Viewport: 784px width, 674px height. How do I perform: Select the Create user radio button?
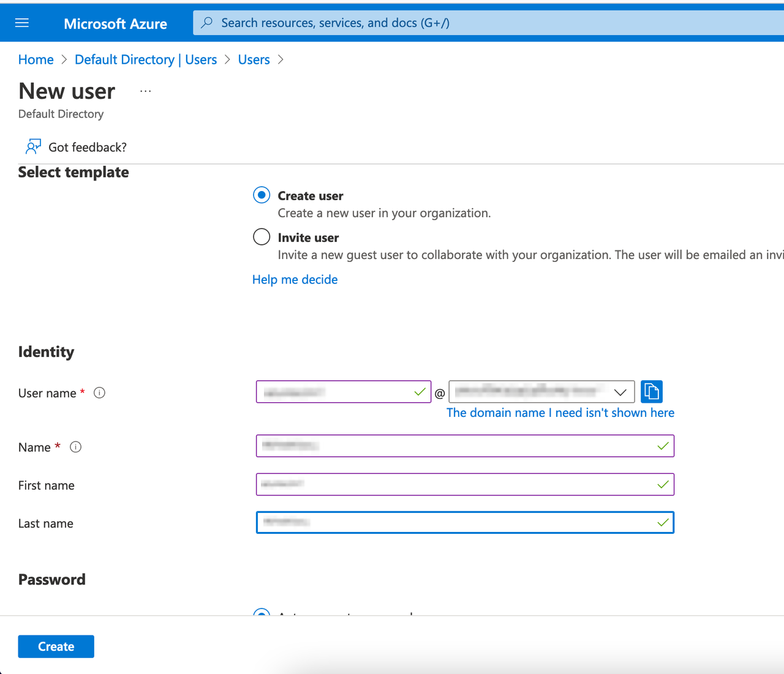[262, 195]
